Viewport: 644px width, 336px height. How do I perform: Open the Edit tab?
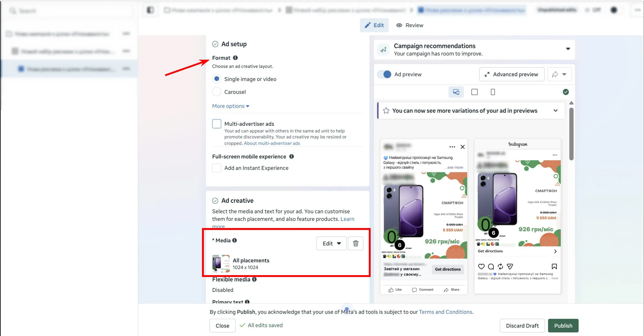coord(374,25)
